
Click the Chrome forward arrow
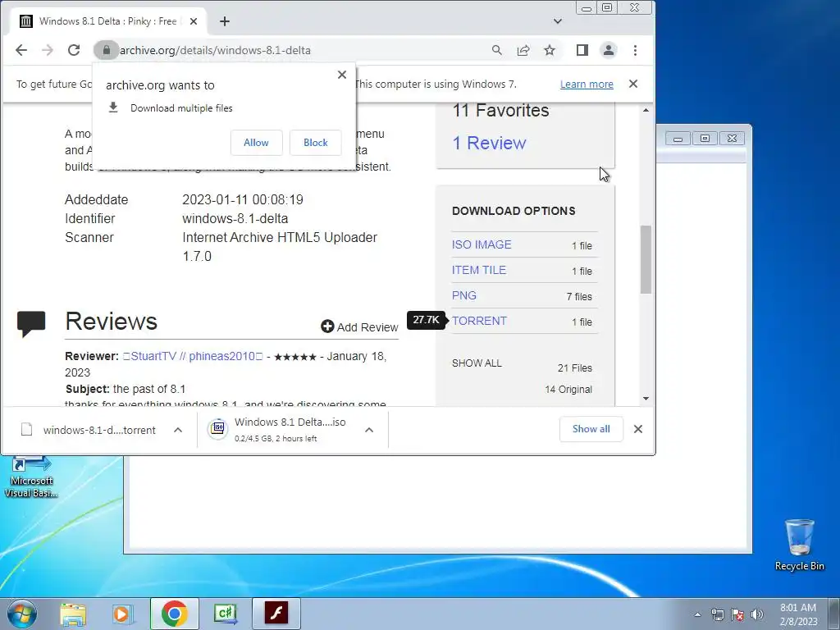click(x=47, y=50)
